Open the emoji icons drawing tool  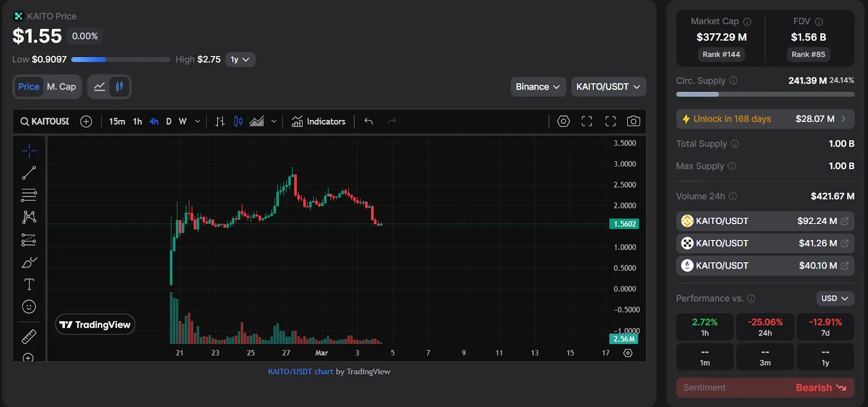(29, 307)
